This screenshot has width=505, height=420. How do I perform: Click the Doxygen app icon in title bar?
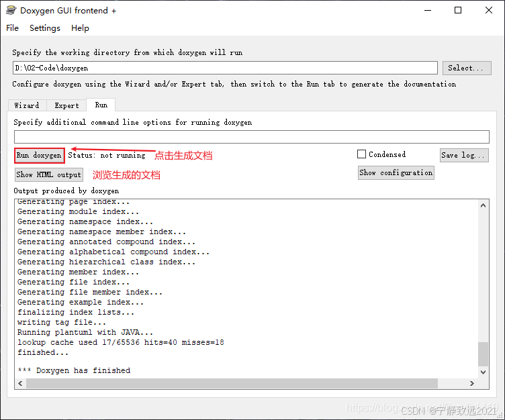[11, 10]
